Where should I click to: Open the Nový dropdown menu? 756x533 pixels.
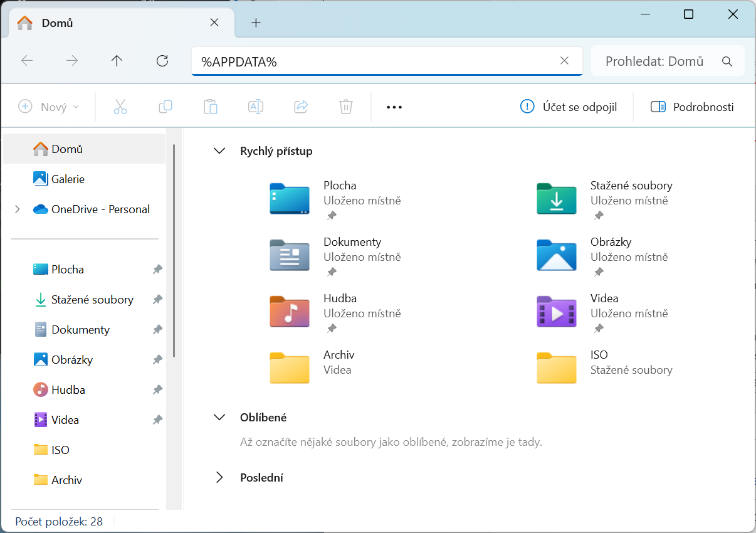click(50, 107)
